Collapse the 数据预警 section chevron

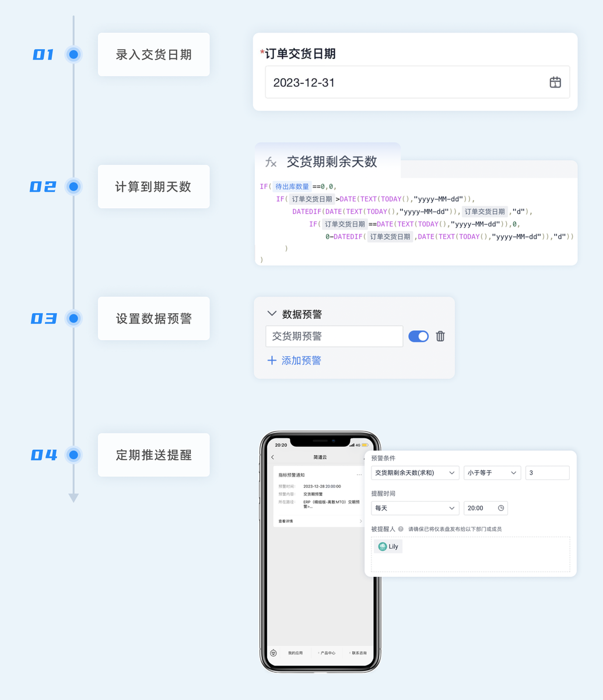(x=272, y=314)
